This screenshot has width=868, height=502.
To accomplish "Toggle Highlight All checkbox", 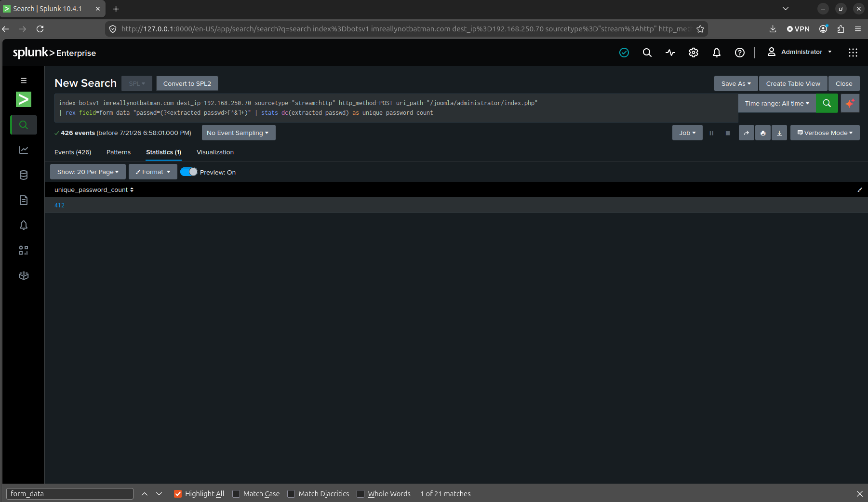I will [x=178, y=494].
